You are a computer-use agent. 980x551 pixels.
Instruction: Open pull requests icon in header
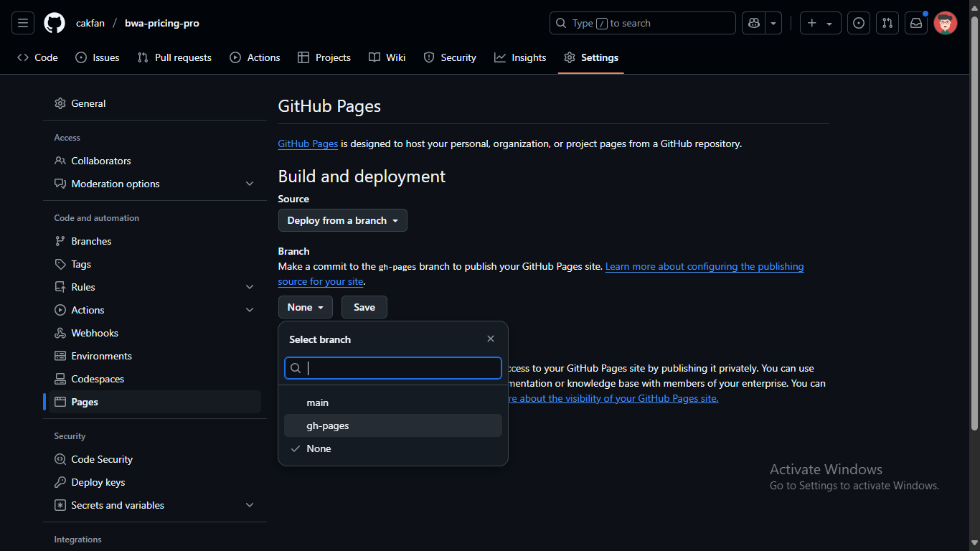[x=887, y=23]
